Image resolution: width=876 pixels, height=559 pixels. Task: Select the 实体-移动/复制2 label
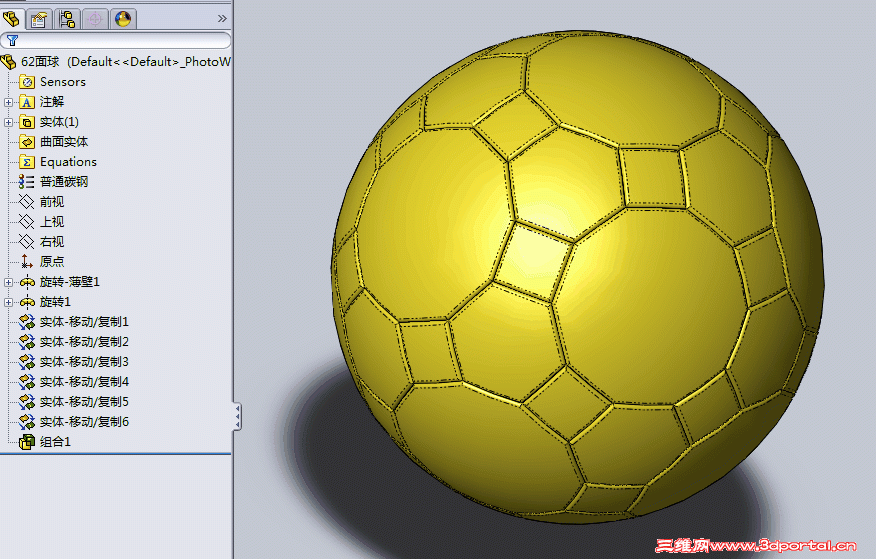point(84,342)
